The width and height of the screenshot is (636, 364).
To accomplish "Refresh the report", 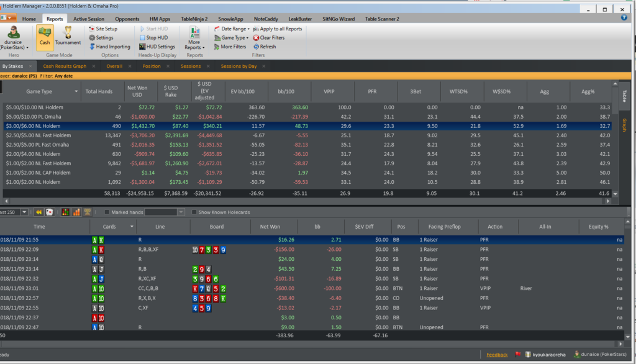I will (x=265, y=47).
